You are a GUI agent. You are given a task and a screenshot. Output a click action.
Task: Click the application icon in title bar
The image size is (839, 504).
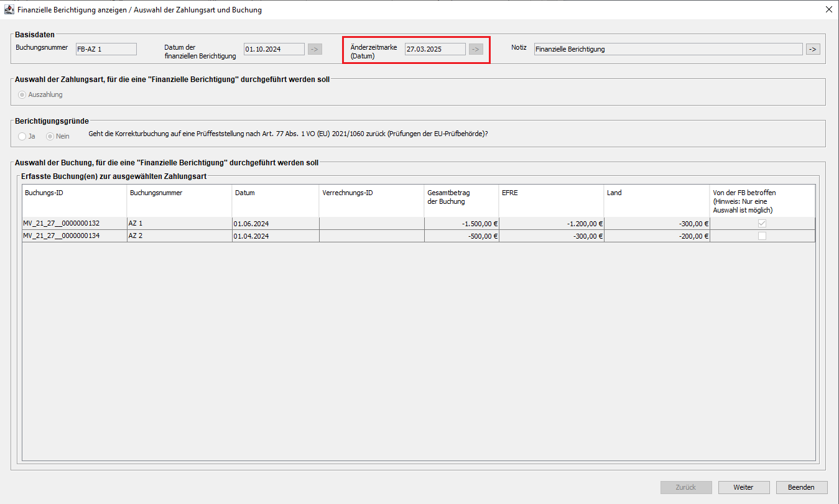tap(9, 10)
